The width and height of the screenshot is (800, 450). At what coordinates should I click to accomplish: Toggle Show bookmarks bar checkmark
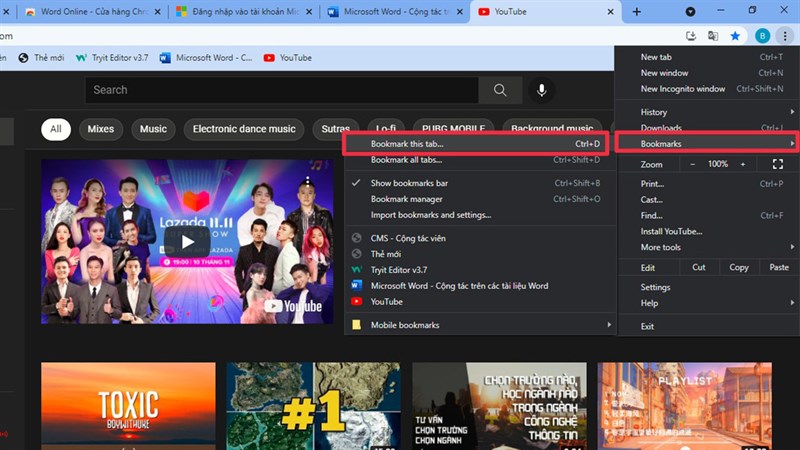point(480,183)
